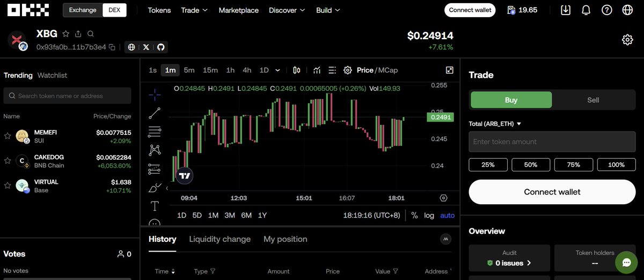The width and height of the screenshot is (644, 280).
Task: Select the forecasting and measurement tool
Action: coord(155,169)
